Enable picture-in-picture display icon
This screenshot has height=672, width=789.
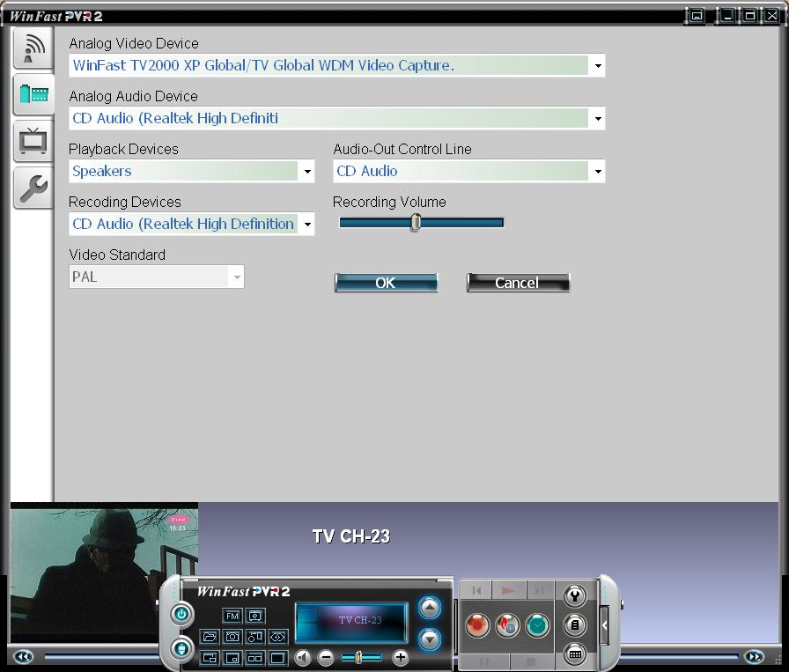point(232,658)
